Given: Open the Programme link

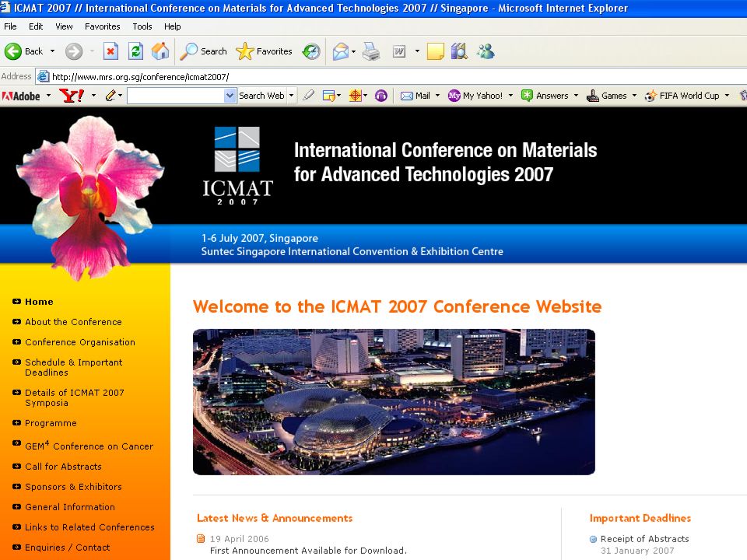Looking at the screenshot, I should click(x=51, y=423).
